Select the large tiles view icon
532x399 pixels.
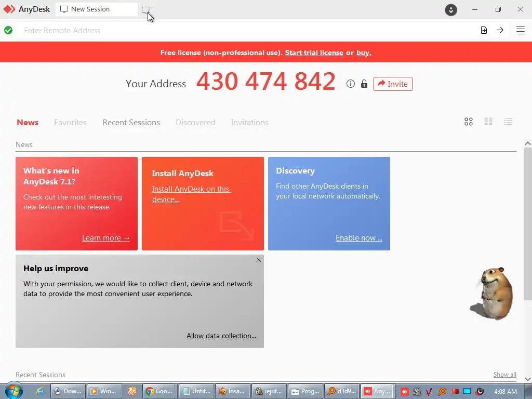point(469,122)
